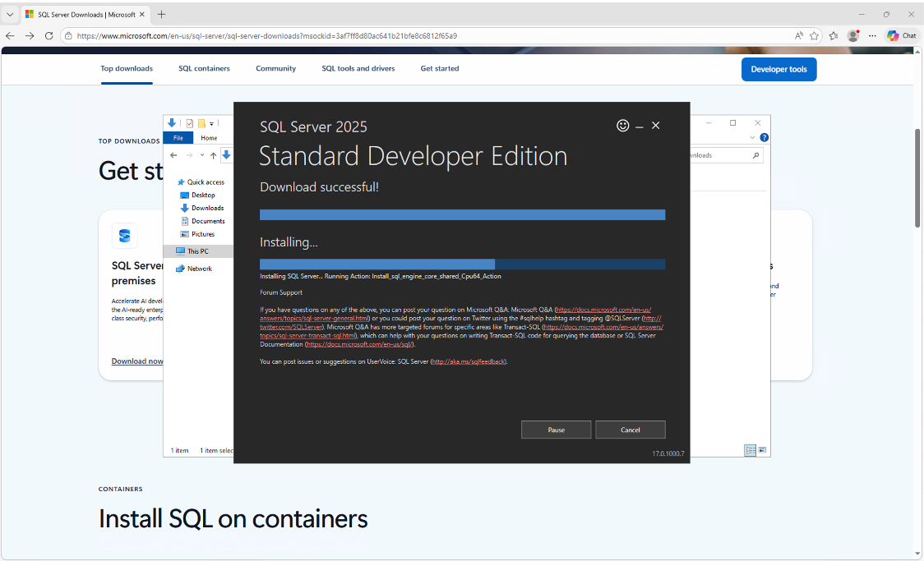
Task: Select Downloads in File Explorer sidebar
Action: click(202, 208)
